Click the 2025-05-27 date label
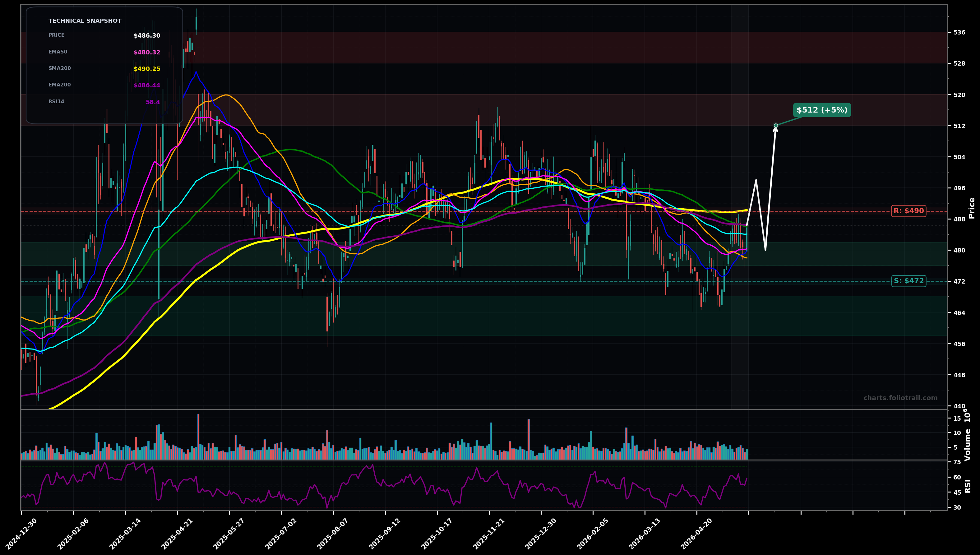980x555 pixels. 229,534
